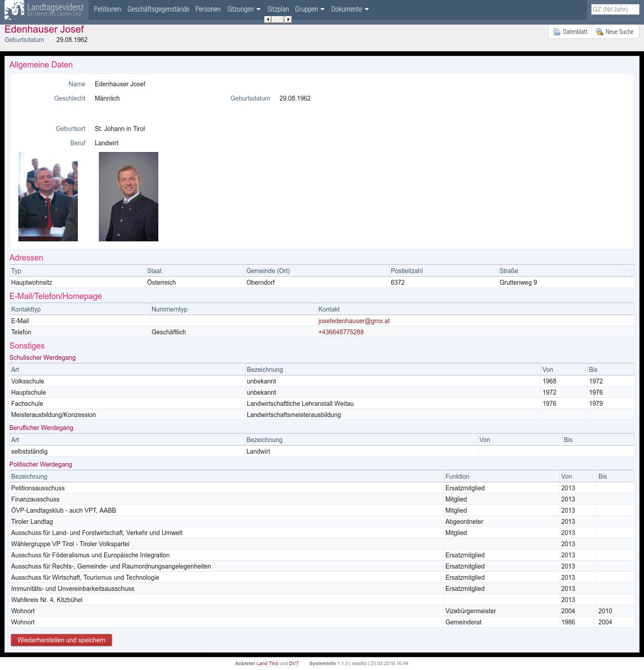This screenshot has width=644, height=670.
Task: Open the portrait photo with grey background
Action: click(x=128, y=197)
